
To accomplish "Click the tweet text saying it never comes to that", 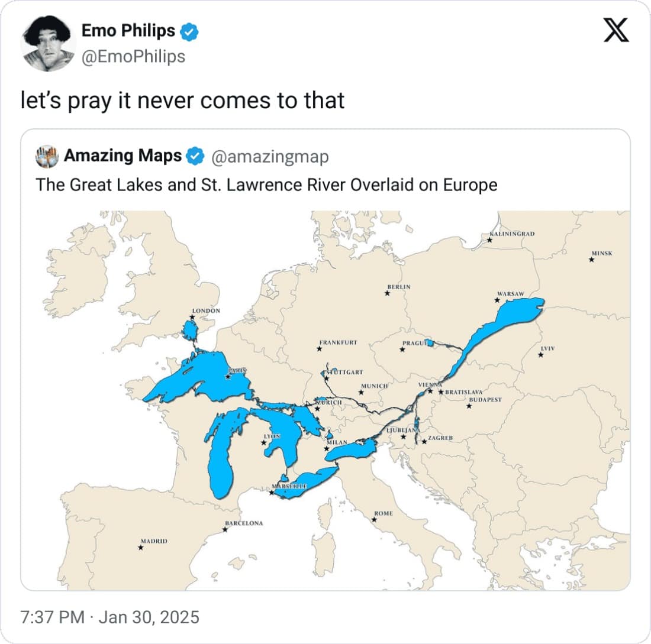I will (183, 101).
